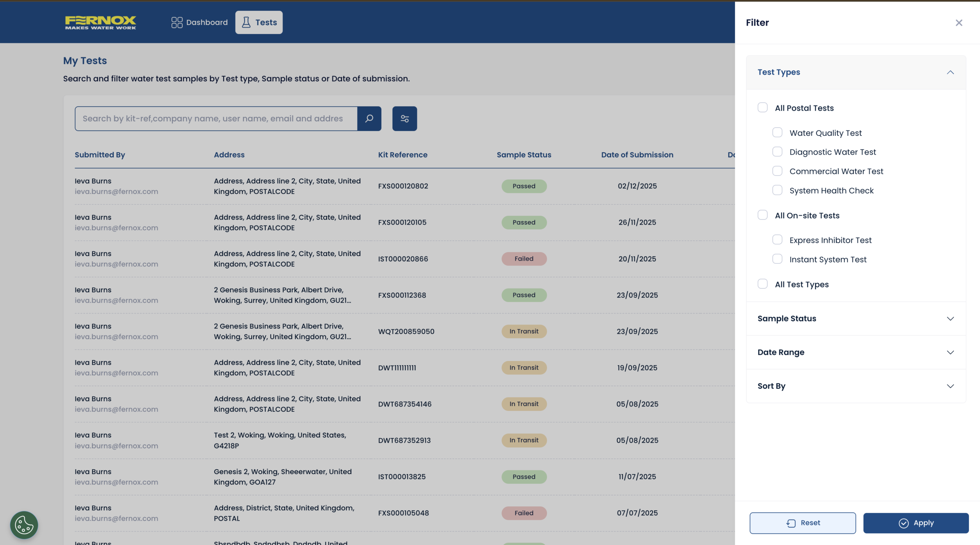Enable the Express Inhibitor Test checkbox
This screenshot has height=545, width=980.
click(x=777, y=240)
